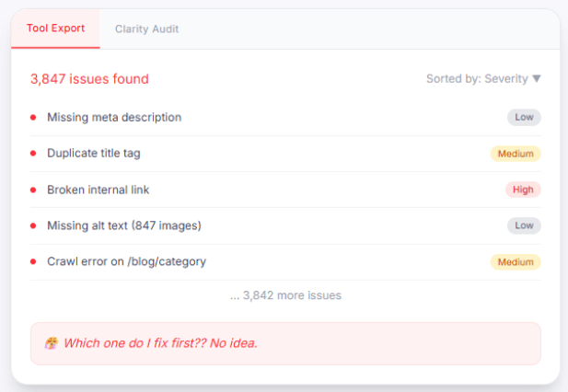The image size is (568, 392).
Task: Expand the Sorted by Severity dropdown arrow
Action: coord(537,78)
